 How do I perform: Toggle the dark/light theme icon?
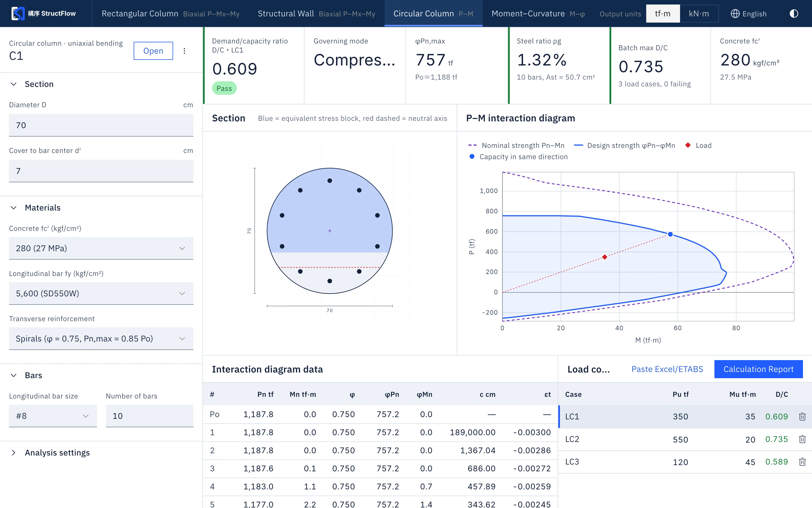794,14
